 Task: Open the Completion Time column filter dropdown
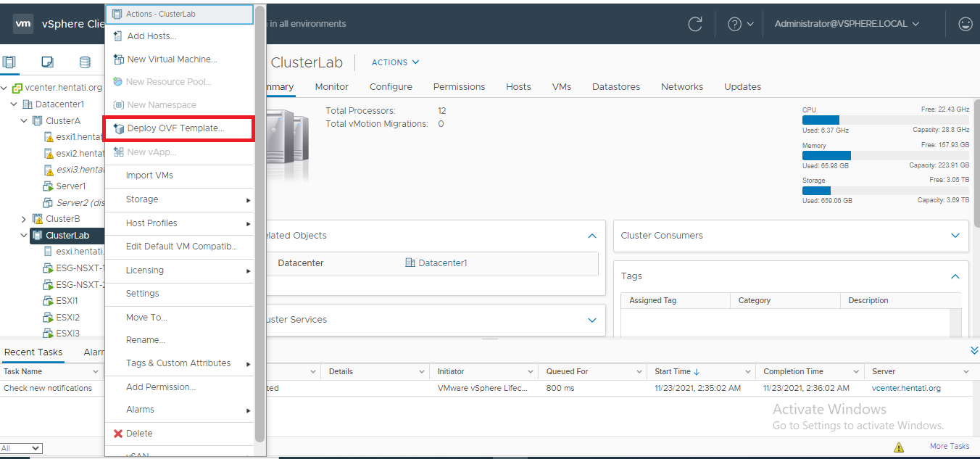pyautogui.click(x=857, y=372)
